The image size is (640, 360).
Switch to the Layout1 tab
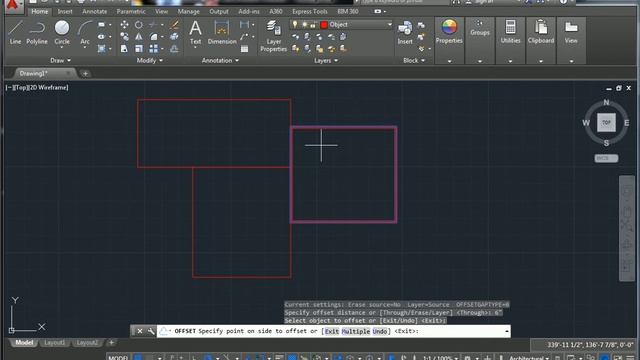coord(54,342)
